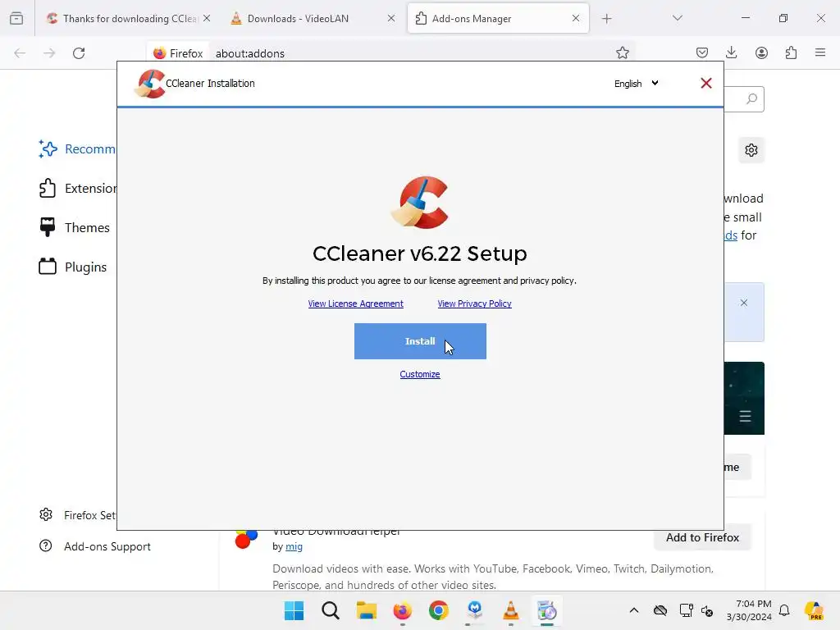Viewport: 840px width, 630px height.
Task: Open the taskbar clock and date
Action: pyautogui.click(x=749, y=610)
